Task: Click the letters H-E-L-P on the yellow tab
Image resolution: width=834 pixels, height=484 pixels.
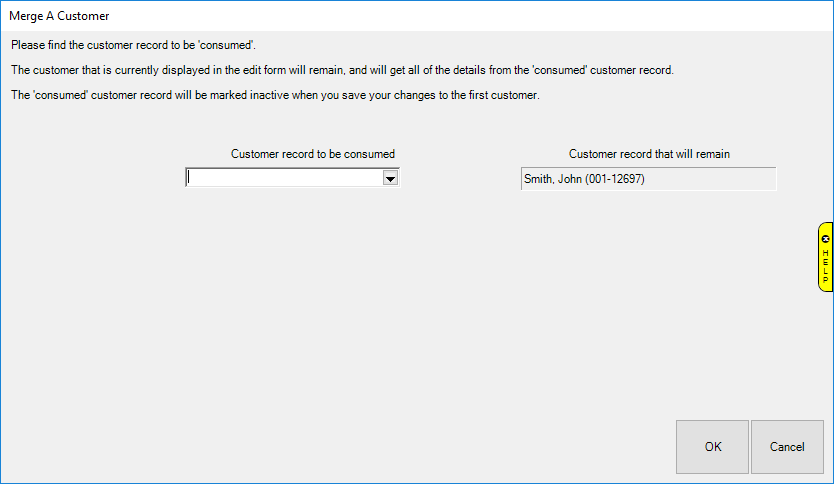Action: point(825,266)
